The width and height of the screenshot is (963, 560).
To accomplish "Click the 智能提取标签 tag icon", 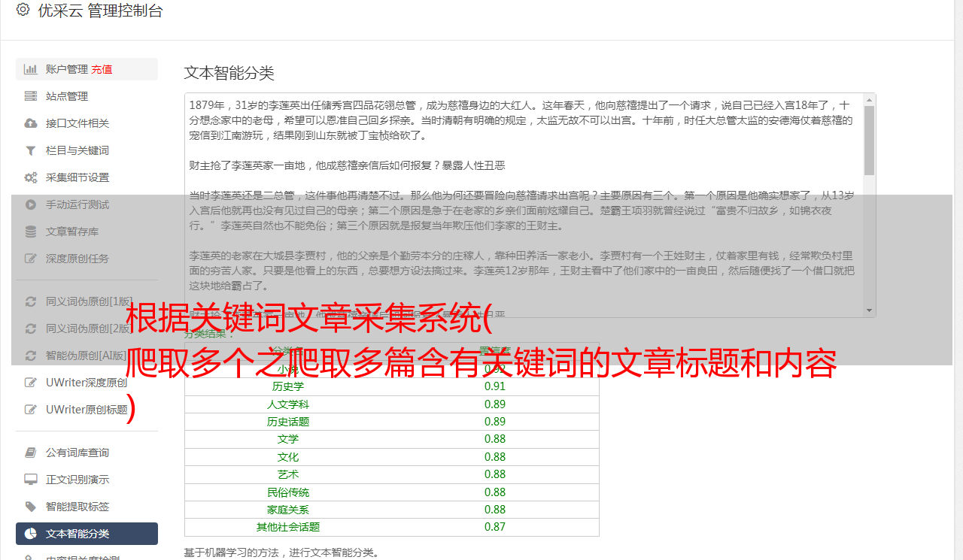I will click(31, 507).
